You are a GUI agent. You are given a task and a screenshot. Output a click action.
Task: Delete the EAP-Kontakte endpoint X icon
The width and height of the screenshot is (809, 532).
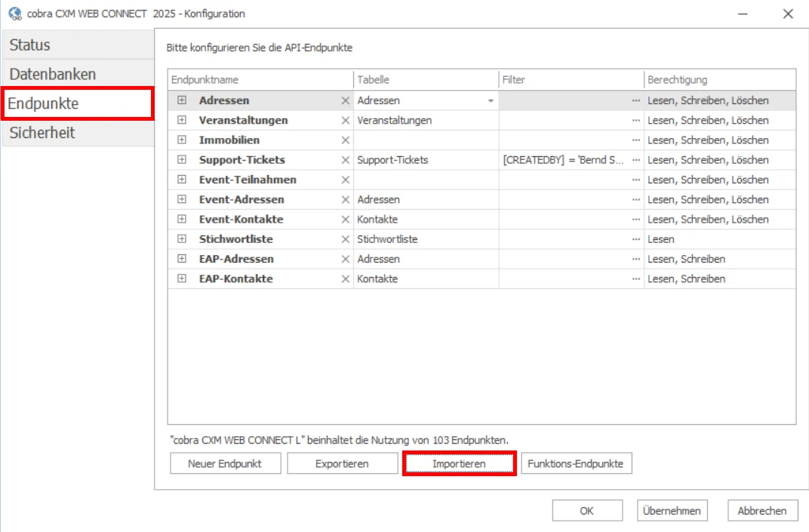[345, 278]
